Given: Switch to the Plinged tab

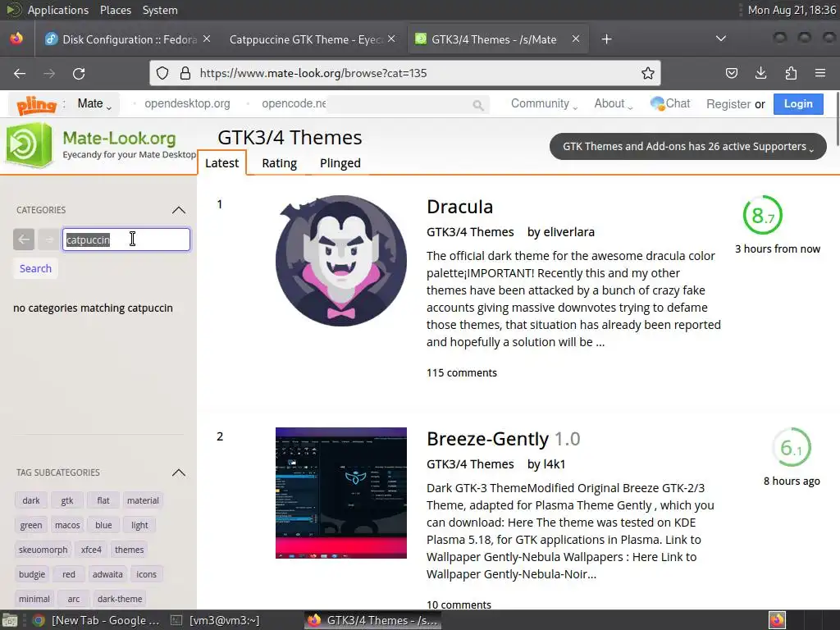Looking at the screenshot, I should click(340, 163).
